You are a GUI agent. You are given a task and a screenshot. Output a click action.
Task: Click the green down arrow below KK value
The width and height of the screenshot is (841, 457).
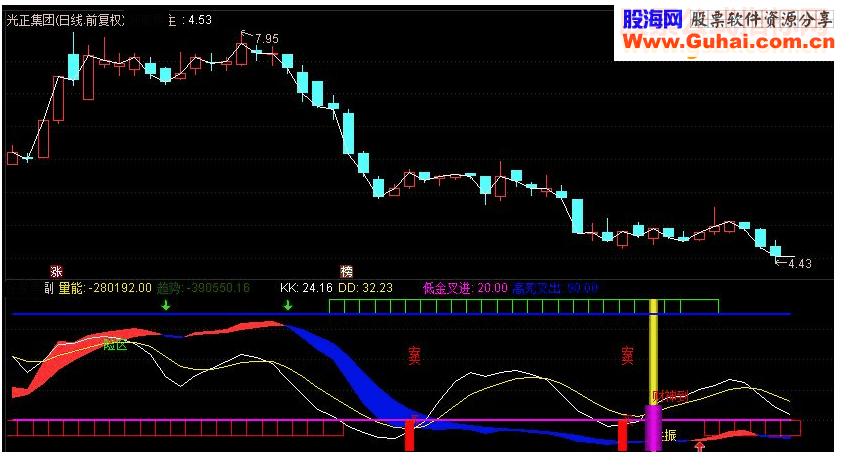(288, 305)
